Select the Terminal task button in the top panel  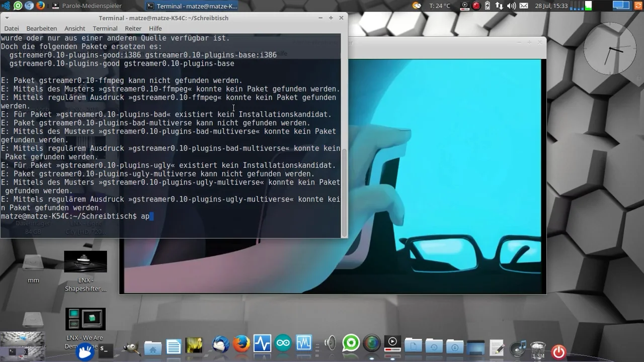tap(192, 6)
